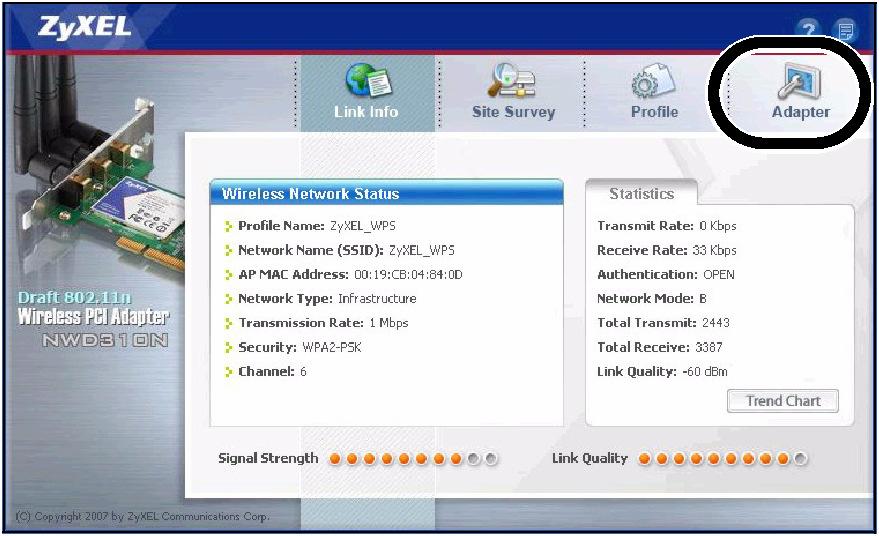Click AP MAC Address 00:19:CB:04:84:0D
Viewport: 879px width, 536px height.
(408, 275)
